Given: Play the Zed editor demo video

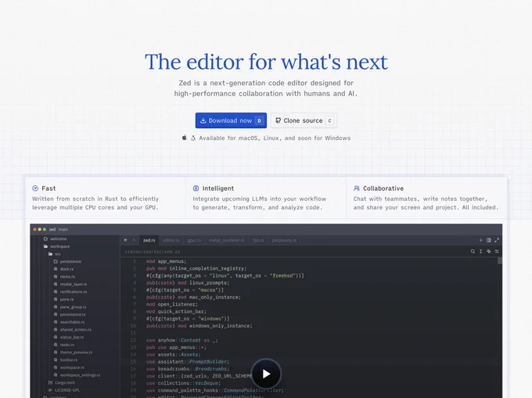Looking at the screenshot, I should [266, 374].
